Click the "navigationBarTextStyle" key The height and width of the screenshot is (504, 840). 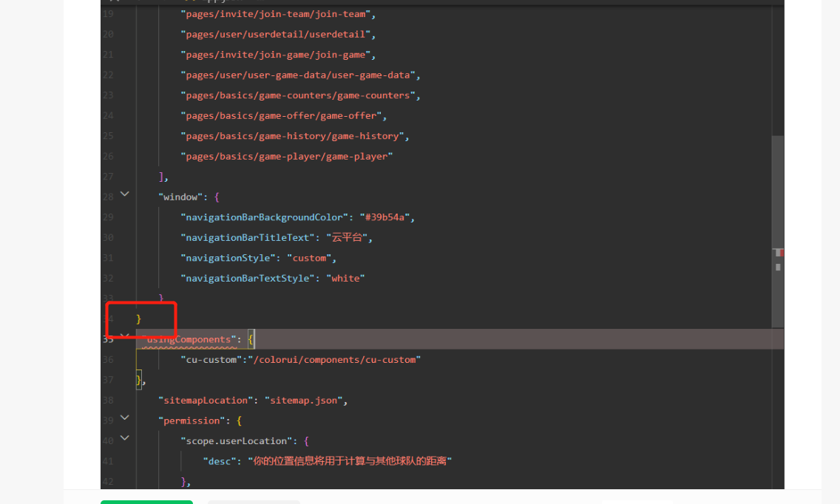tap(248, 279)
